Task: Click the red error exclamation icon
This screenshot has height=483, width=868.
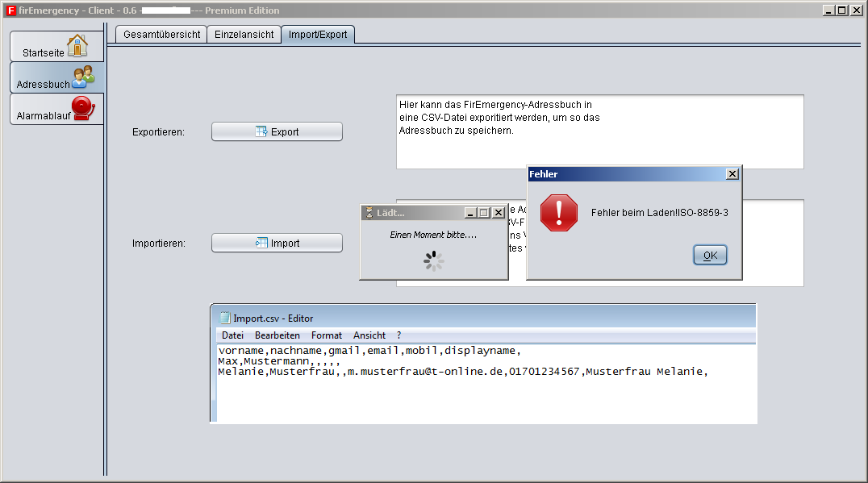Action: (559, 213)
